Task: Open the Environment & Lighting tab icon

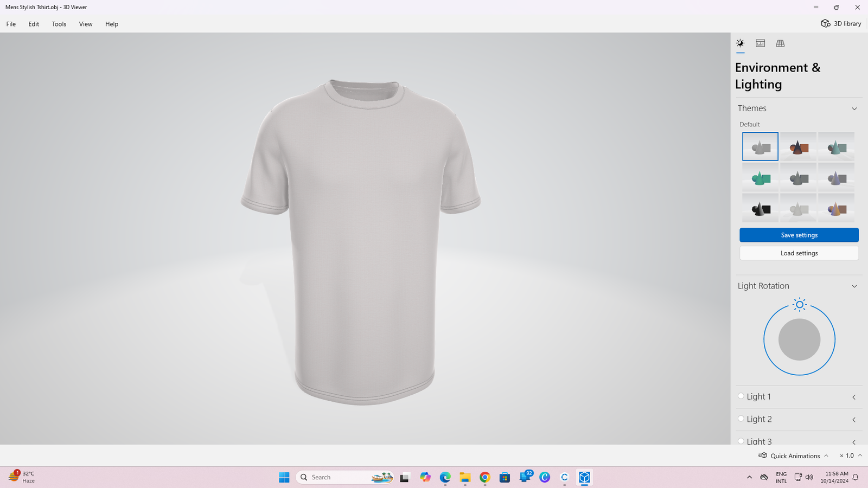Action: [x=740, y=43]
